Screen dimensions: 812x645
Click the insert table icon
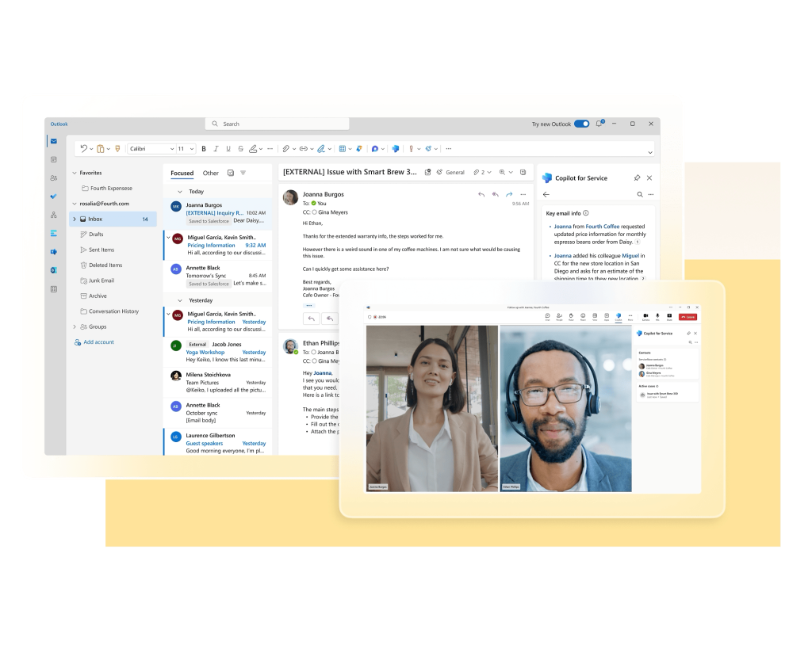tap(343, 148)
